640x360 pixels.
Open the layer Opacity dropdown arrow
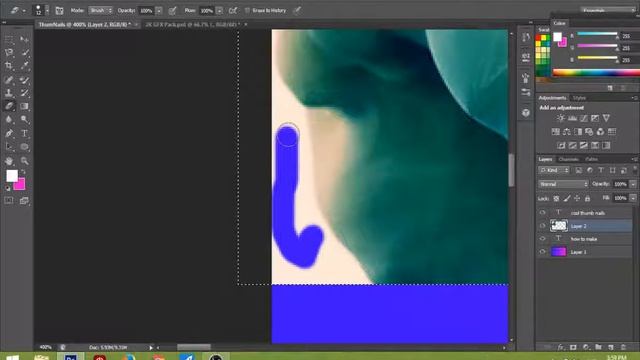tap(633, 184)
